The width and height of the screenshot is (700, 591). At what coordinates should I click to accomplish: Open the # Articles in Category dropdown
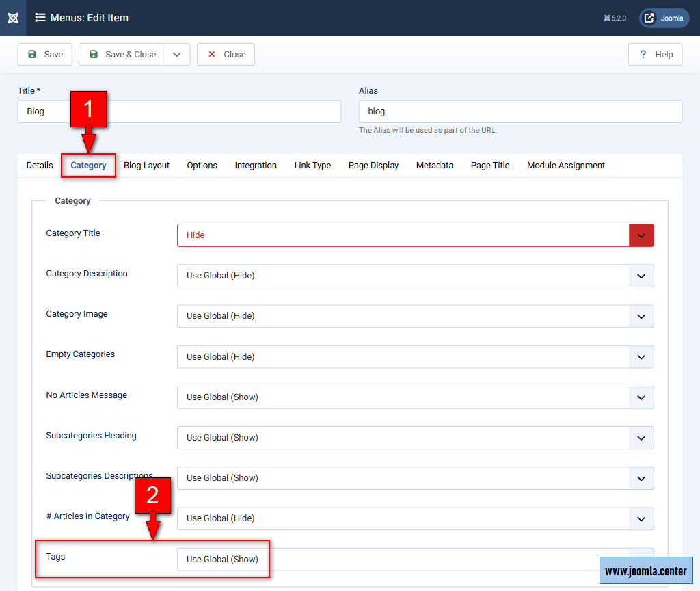coord(416,518)
